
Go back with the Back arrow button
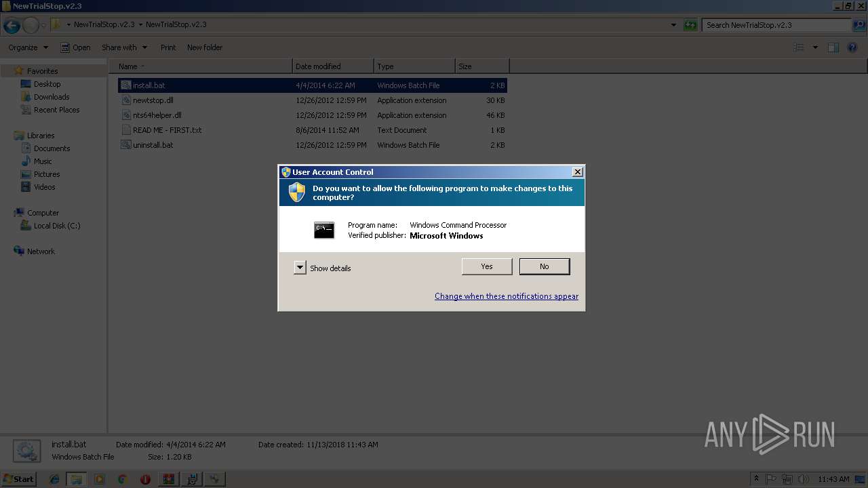pyautogui.click(x=12, y=26)
